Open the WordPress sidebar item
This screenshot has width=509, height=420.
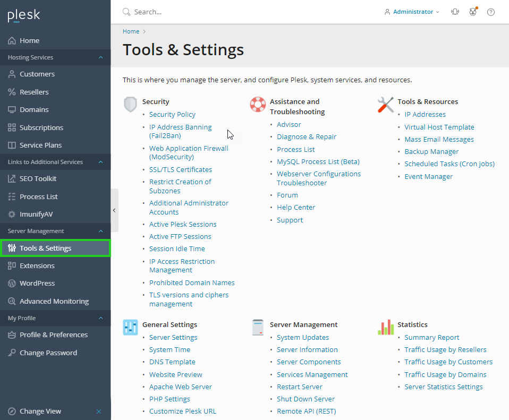37,283
